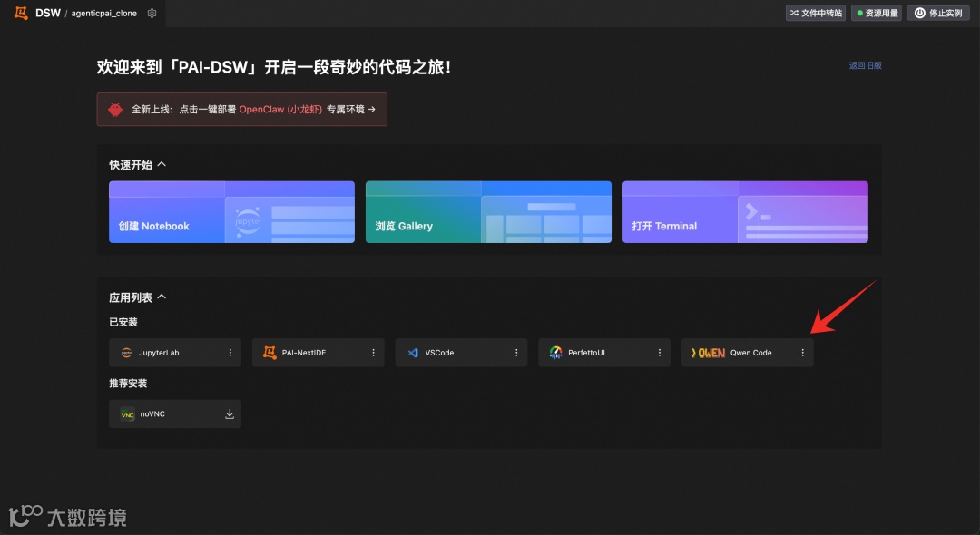
Task: Click the 推荐安装 heading
Action: (x=128, y=384)
